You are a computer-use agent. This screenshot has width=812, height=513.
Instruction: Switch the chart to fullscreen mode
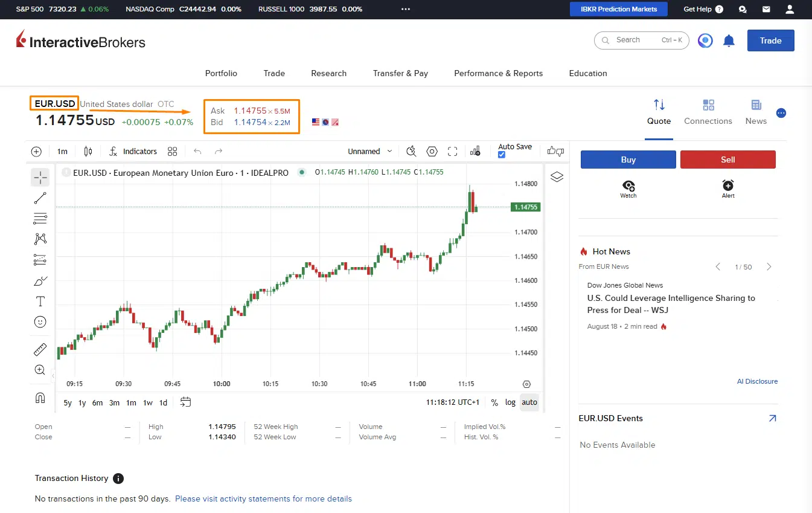[453, 151]
